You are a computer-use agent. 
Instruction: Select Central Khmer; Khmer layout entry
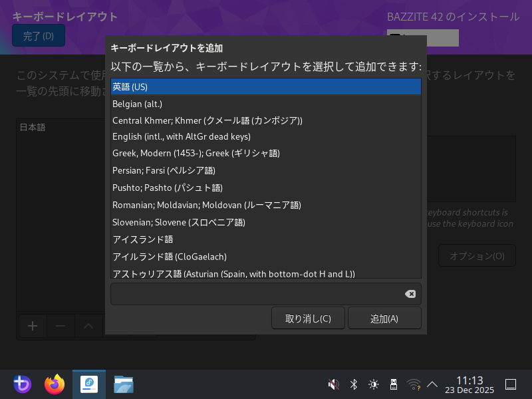coord(265,120)
